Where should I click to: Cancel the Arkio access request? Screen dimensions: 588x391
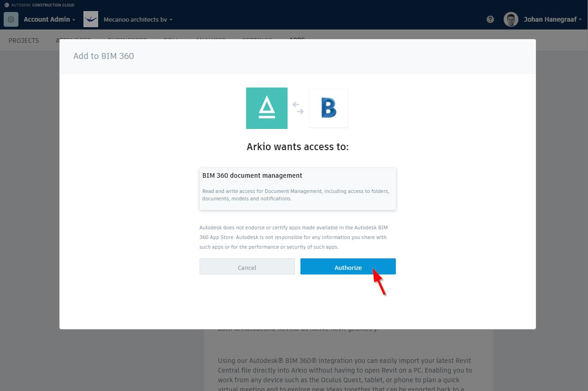tap(247, 267)
